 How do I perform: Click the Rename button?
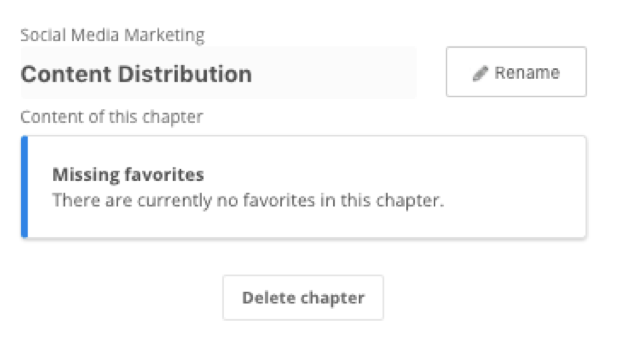click(516, 72)
